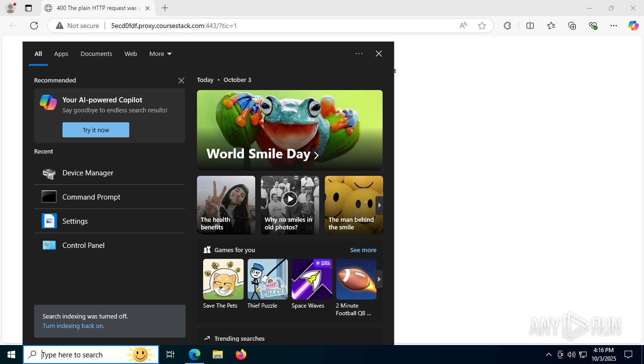Open the Windows Start button
The image size is (644, 364).
point(11,355)
